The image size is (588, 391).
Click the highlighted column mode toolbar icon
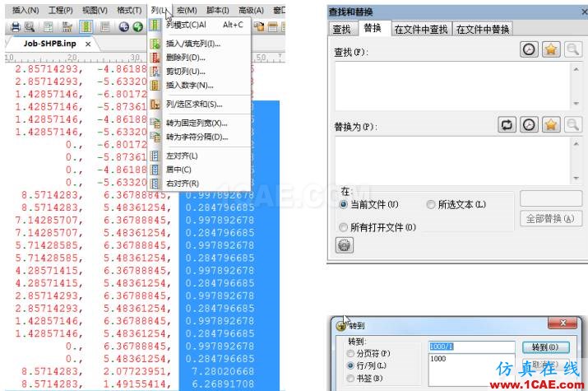86,26
